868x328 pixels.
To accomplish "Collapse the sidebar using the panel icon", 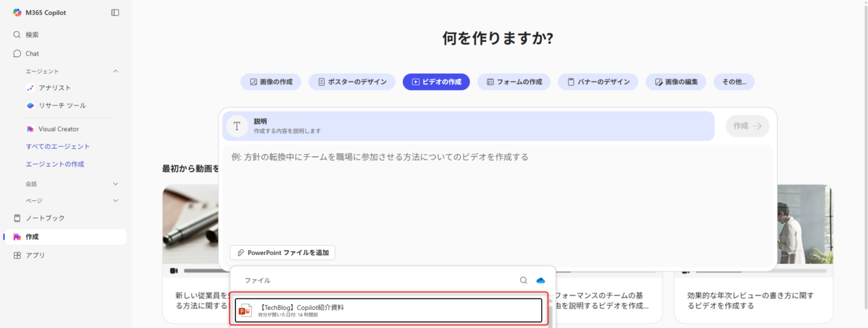I will click(115, 12).
